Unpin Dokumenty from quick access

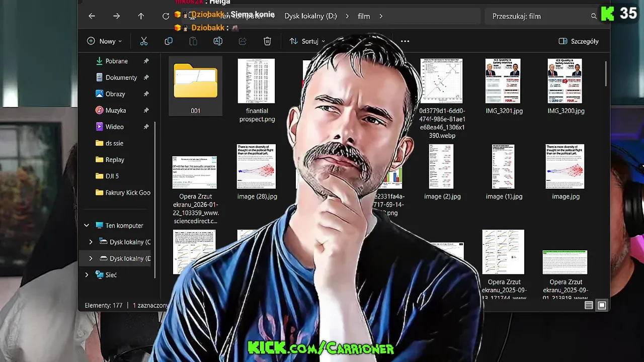tap(146, 77)
